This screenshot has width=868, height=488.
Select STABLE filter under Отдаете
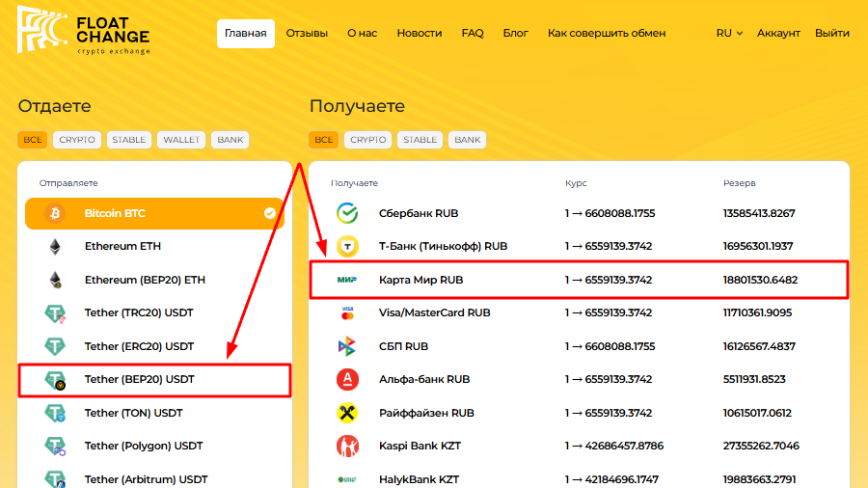[x=129, y=140]
